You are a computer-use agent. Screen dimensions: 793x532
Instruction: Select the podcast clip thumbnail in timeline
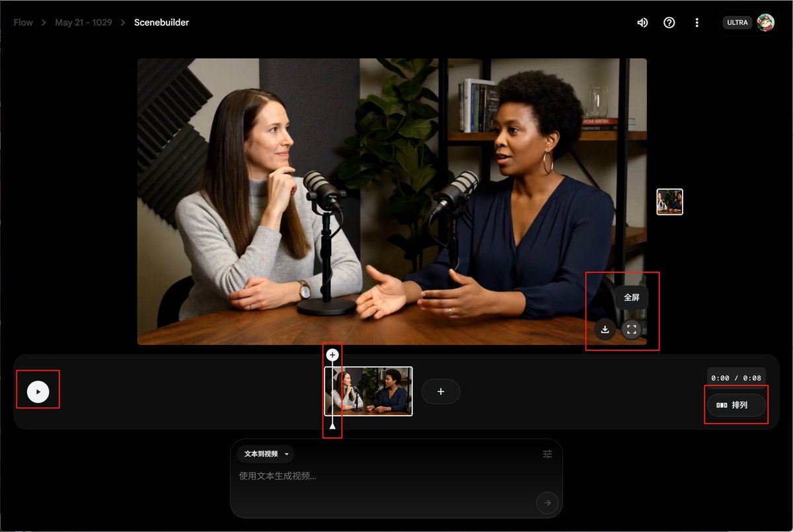click(369, 391)
